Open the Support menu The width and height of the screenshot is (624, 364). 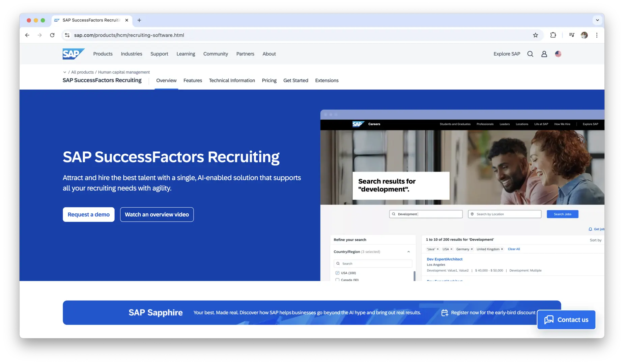click(x=159, y=54)
